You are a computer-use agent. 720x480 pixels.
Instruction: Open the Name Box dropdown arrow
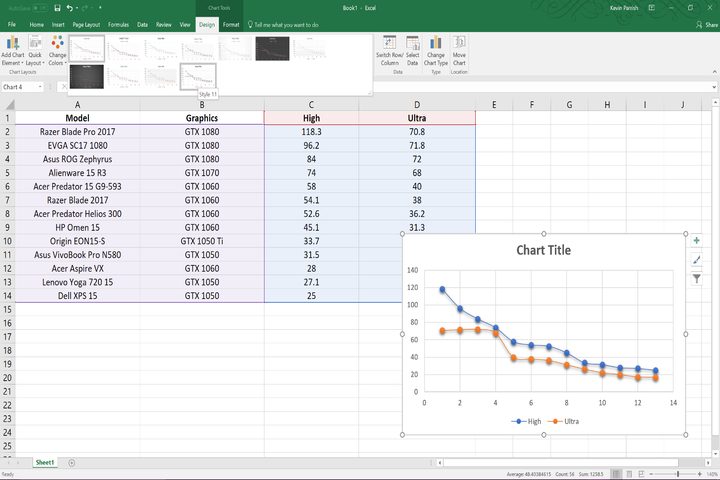point(40,87)
